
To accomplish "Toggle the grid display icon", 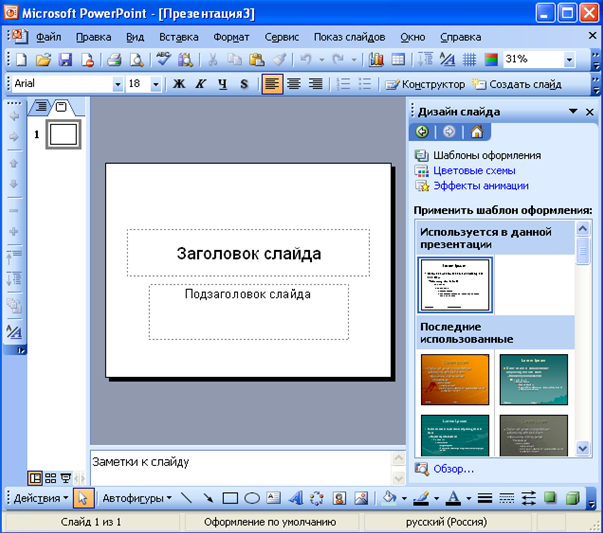I will click(469, 60).
